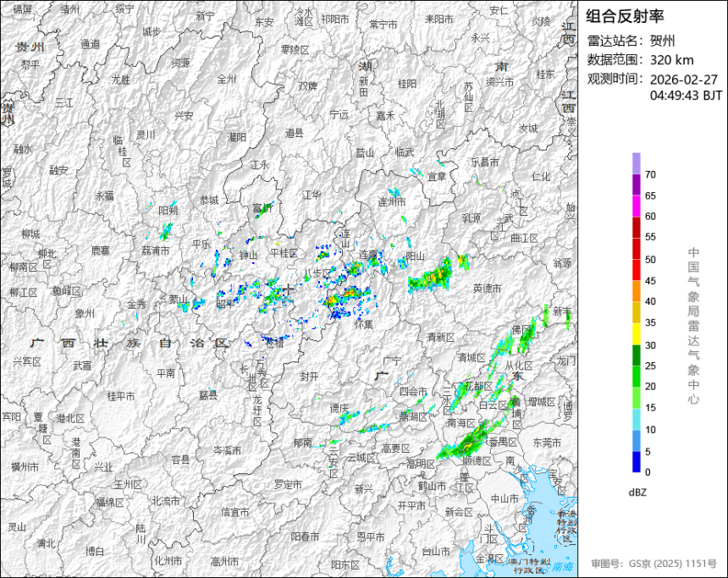This screenshot has width=728, height=578.
Task: Click the 阳春市 city label
Action: point(305,537)
